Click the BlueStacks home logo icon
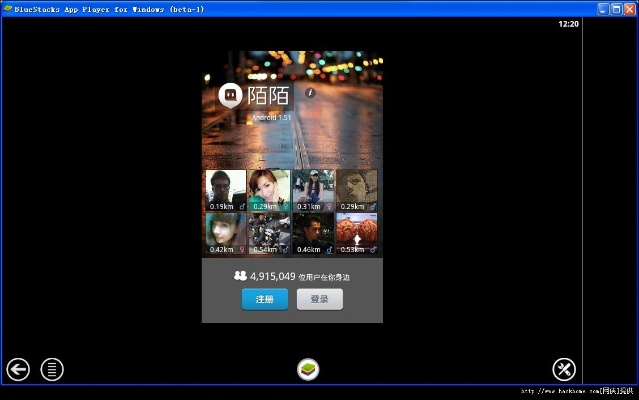 coord(308,369)
